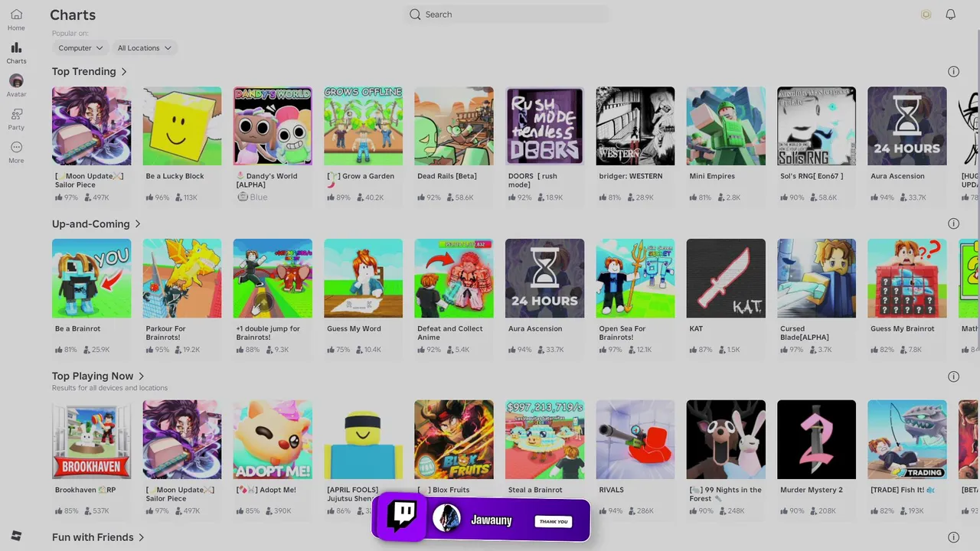Image resolution: width=980 pixels, height=551 pixels.
Task: Open the Fish It! trading thumbnail
Action: pos(907,439)
